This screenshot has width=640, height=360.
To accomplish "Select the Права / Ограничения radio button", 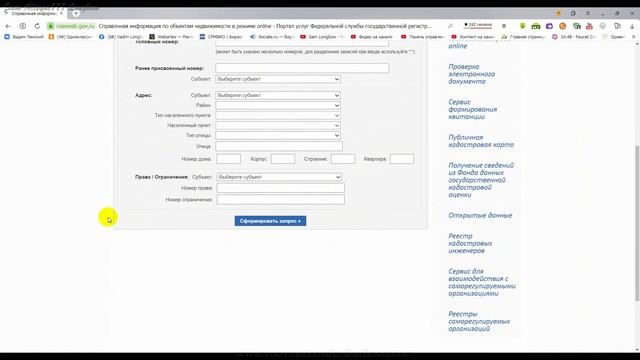I will tap(129, 177).
